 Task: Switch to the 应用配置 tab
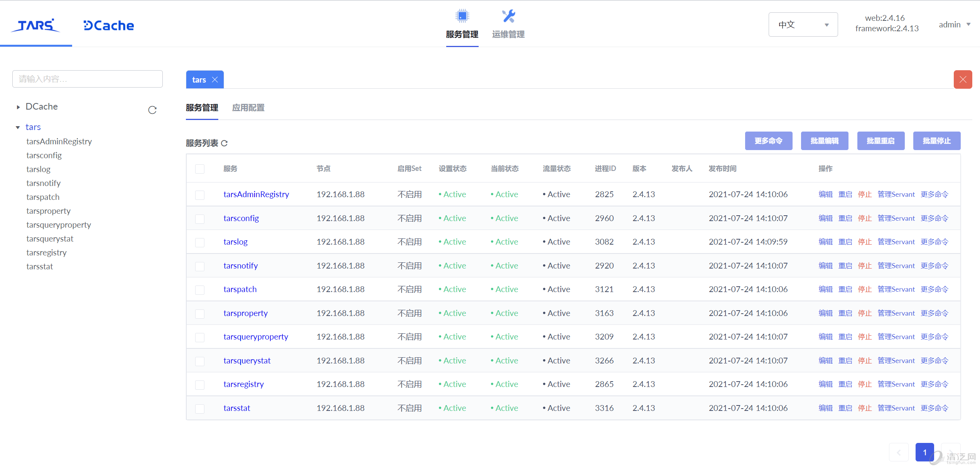pyautogui.click(x=248, y=108)
